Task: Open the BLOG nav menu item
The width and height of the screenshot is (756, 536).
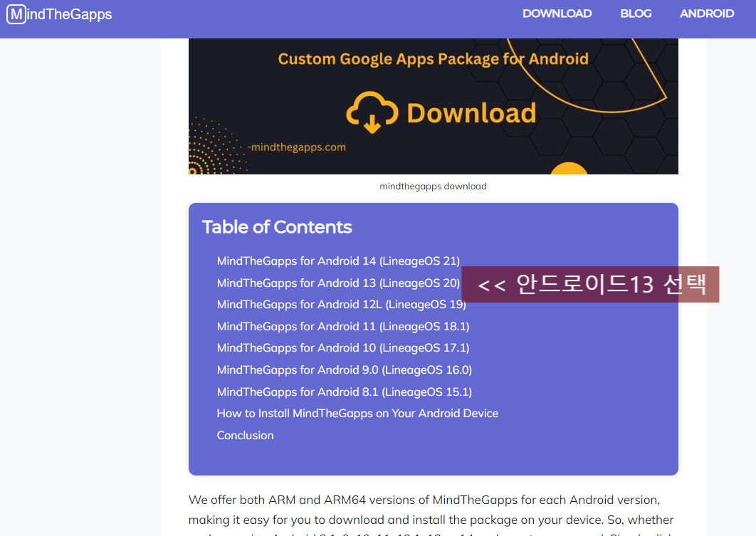Action: pyautogui.click(x=636, y=14)
